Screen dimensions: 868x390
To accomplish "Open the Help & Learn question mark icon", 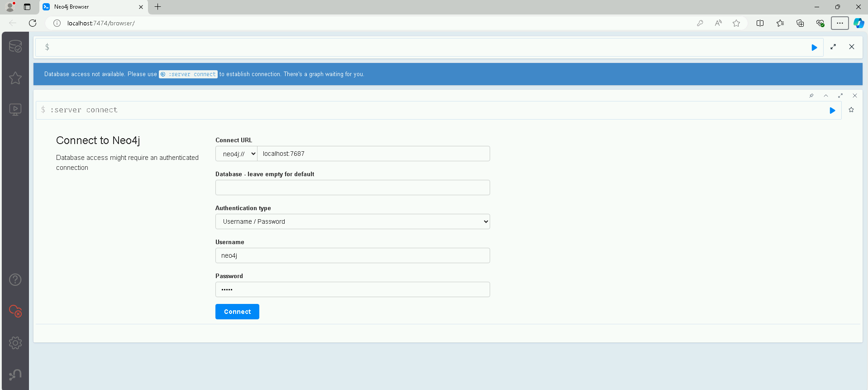I will [15, 279].
